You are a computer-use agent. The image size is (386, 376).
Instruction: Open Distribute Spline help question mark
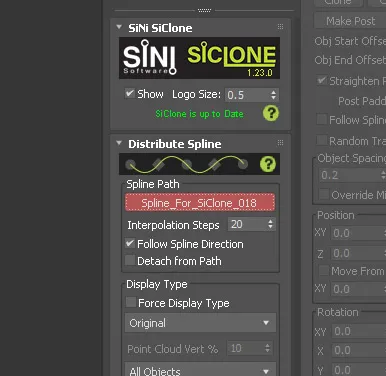[x=268, y=164]
